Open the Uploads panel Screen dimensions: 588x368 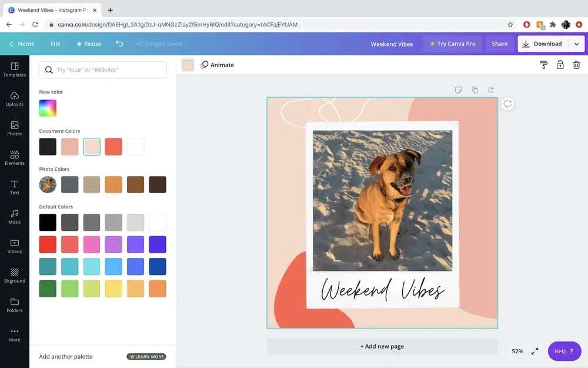click(14, 99)
